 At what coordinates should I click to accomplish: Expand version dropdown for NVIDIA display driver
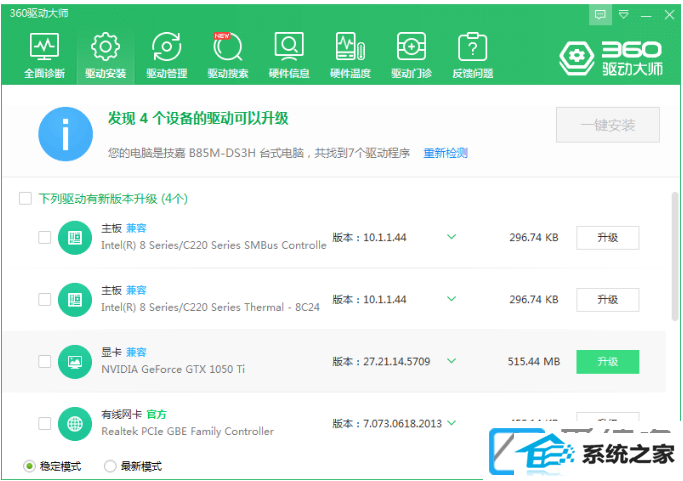[x=451, y=361]
